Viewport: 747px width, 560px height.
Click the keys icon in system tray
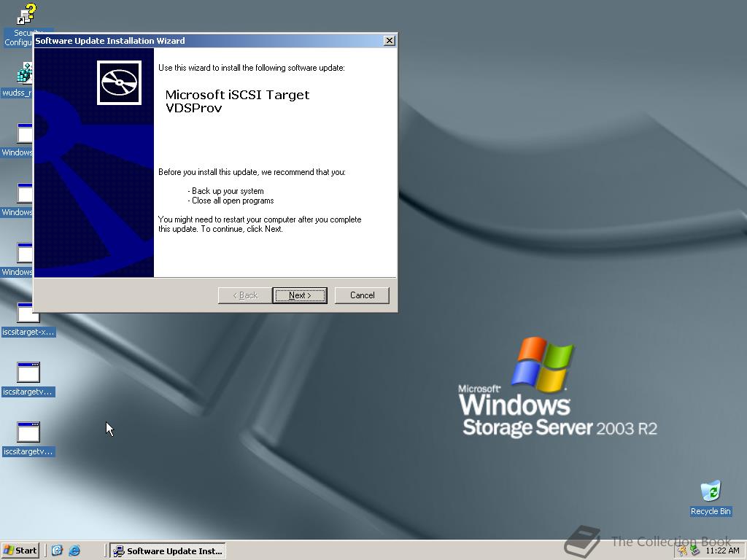682,551
